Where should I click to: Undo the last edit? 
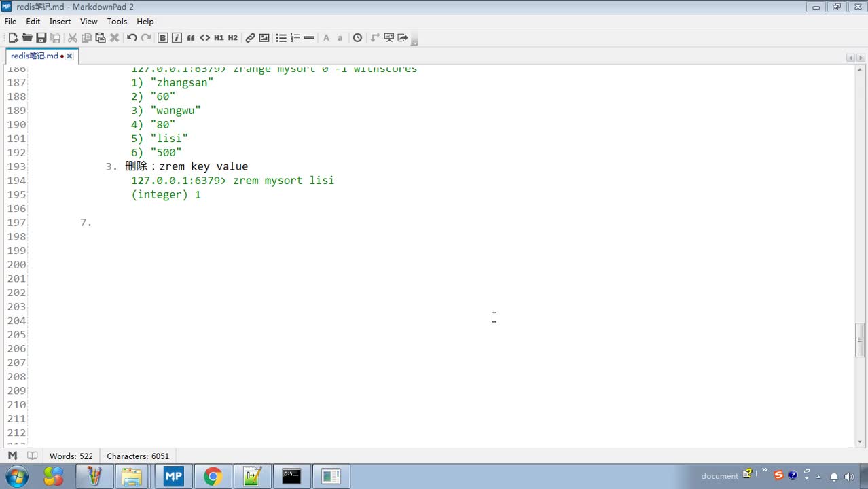click(x=132, y=38)
